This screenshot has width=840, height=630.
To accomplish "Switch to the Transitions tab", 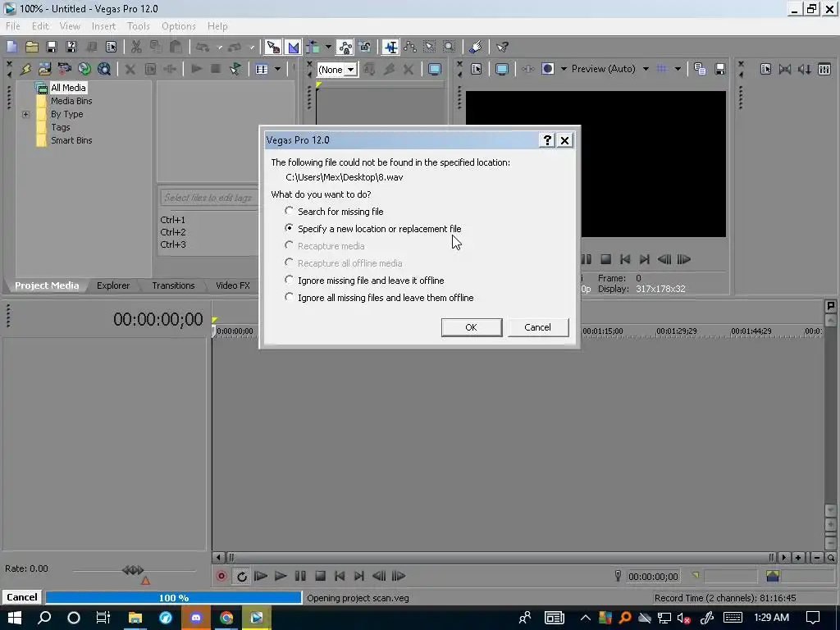I will pos(173,285).
